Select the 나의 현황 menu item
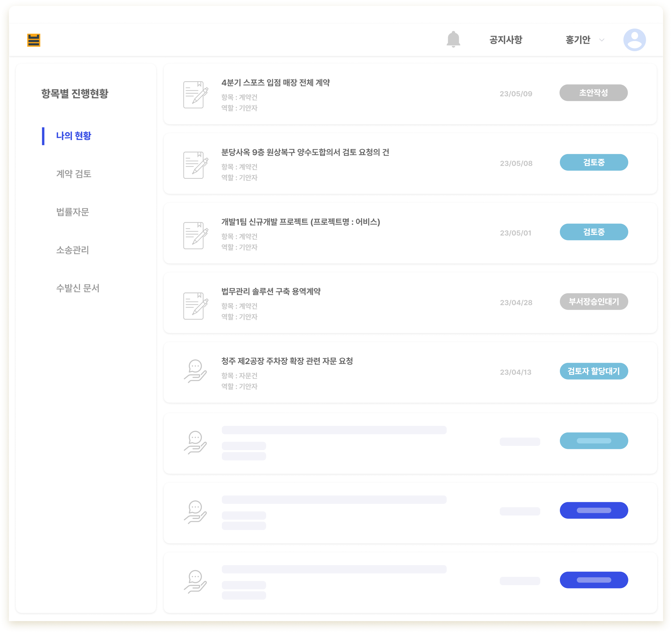This screenshot has height=633, width=672. pos(73,136)
